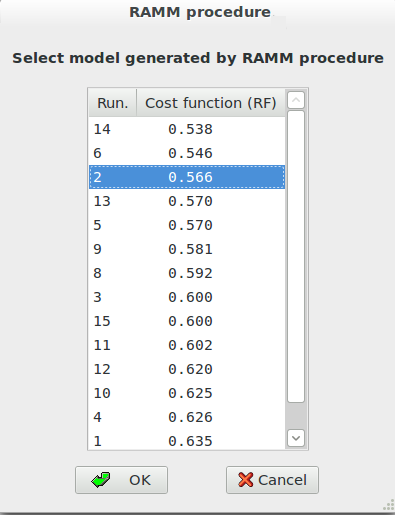Choose run 5 with cost 0.570
Viewport: 395px width, 515px height.
click(x=187, y=225)
